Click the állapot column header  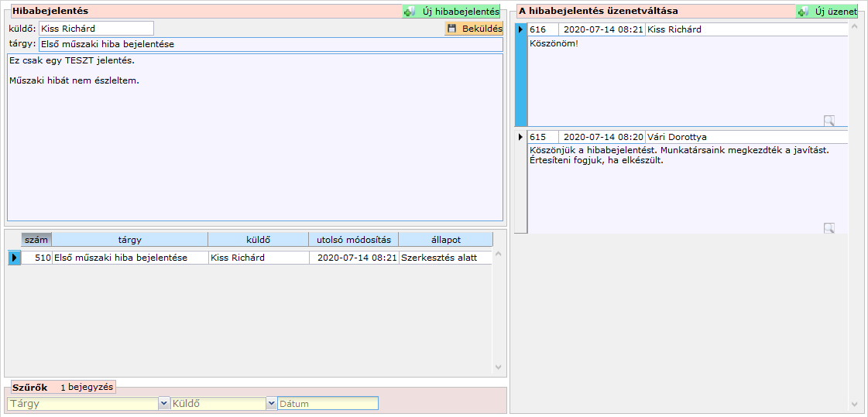pyautogui.click(x=445, y=240)
